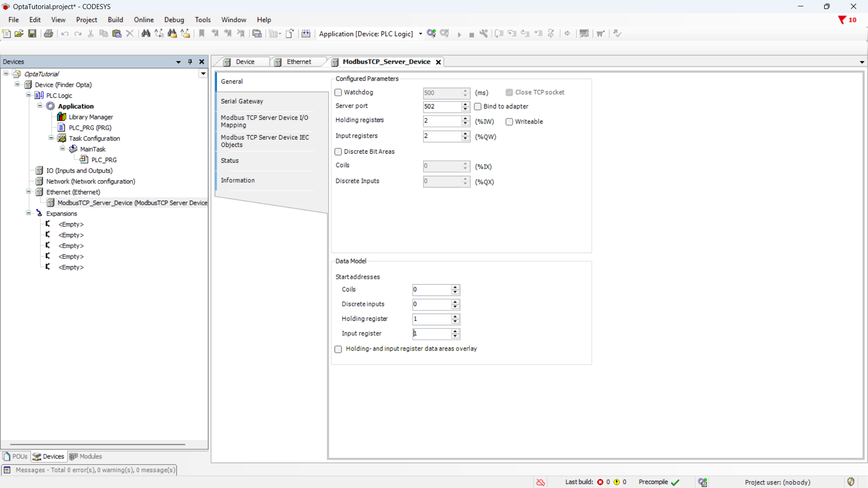Enable Holding- and input register data areas overlay

(x=338, y=349)
